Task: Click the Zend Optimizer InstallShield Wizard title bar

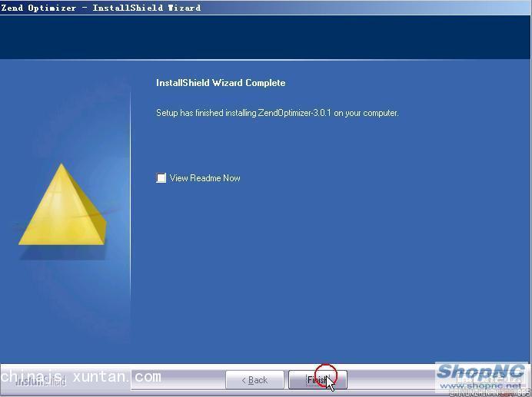Action: (266, 8)
